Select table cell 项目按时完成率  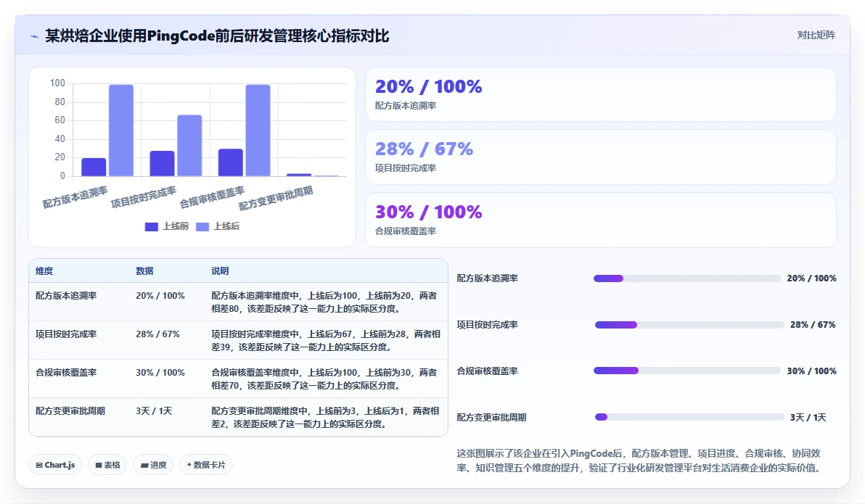66,334
